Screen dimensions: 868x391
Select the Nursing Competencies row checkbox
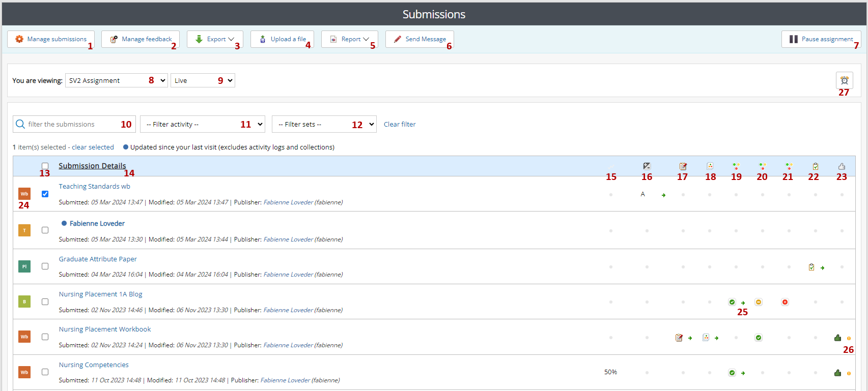pos(45,372)
